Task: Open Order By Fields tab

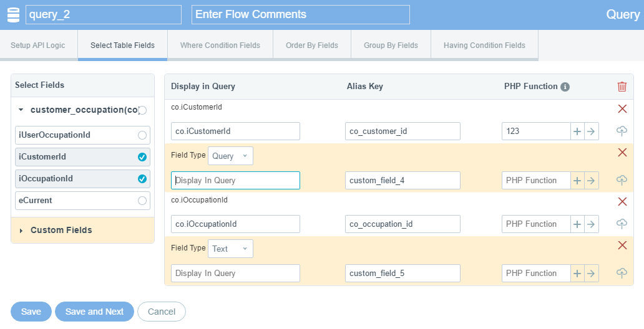Action: (312, 45)
